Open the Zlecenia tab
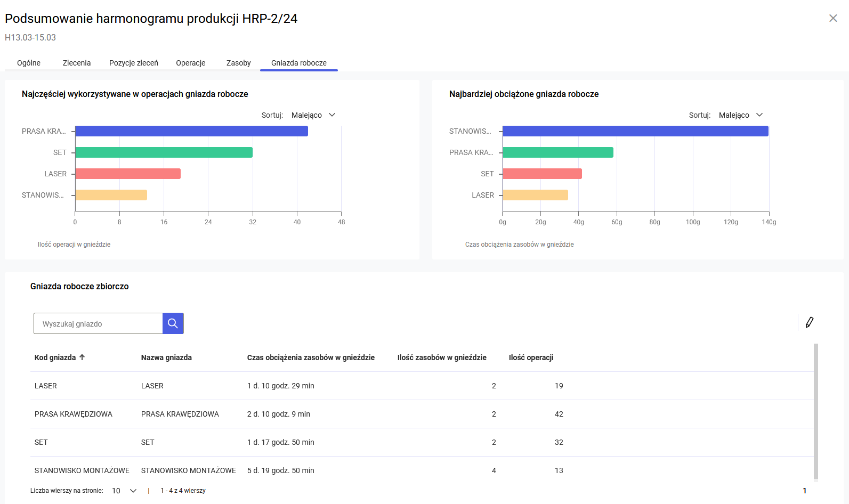The height and width of the screenshot is (504, 849). (77, 63)
